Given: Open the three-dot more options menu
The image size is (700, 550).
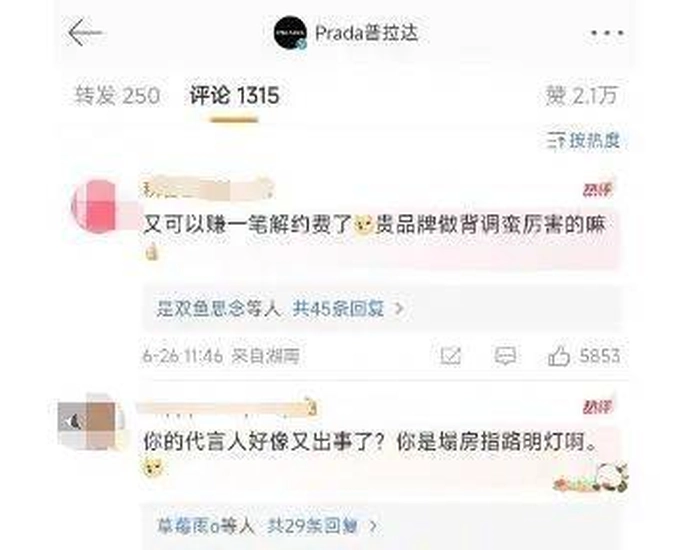Looking at the screenshot, I should (607, 33).
